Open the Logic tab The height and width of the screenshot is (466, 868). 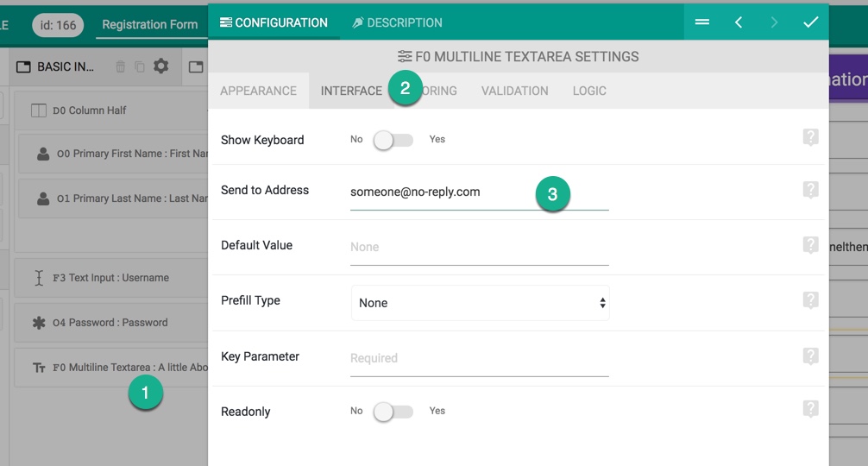[x=589, y=91]
